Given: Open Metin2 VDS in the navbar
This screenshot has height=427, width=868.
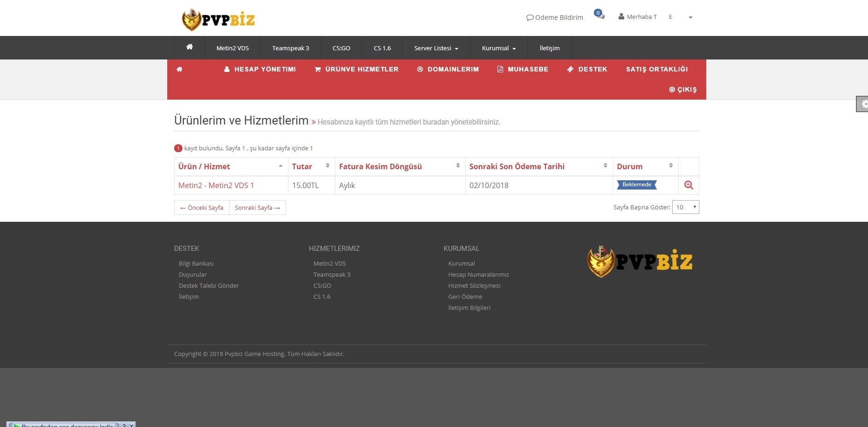Looking at the screenshot, I should pyautogui.click(x=233, y=48).
